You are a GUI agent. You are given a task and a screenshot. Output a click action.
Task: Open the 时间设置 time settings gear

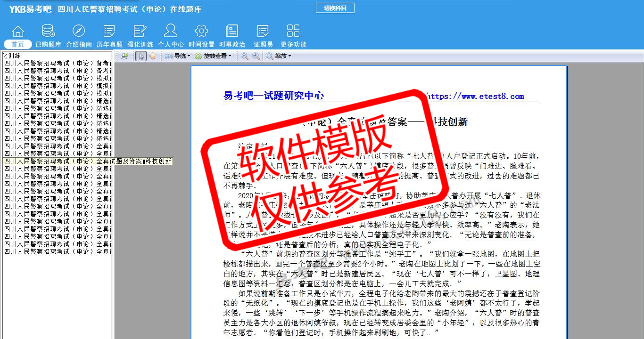[x=201, y=37]
